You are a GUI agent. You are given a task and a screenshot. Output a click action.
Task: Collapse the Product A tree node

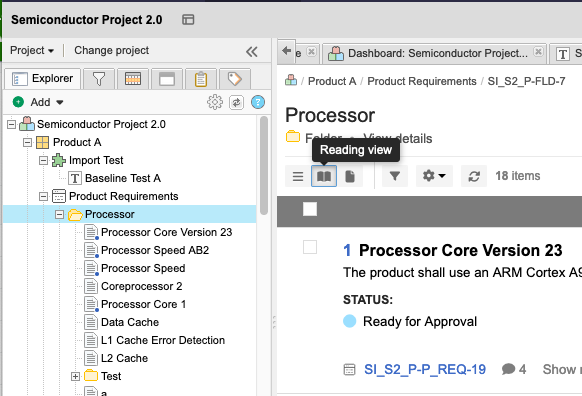[27, 142]
